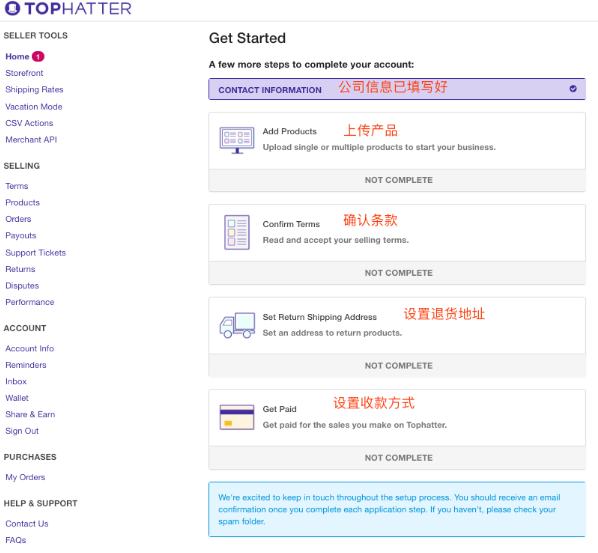Screen dimensions: 598x553
Task: Open the Payouts page
Action: [x=21, y=236]
